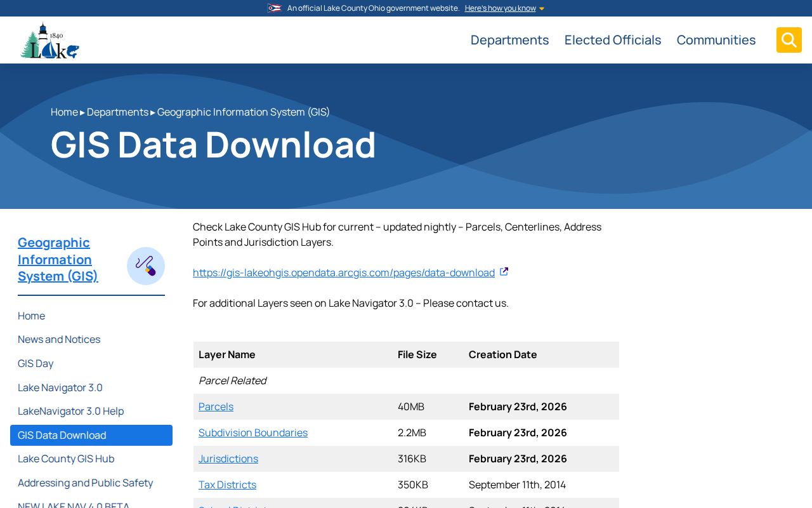The height and width of the screenshot is (508, 812).
Task: Click the Parcel Related category row
Action: click(x=406, y=380)
